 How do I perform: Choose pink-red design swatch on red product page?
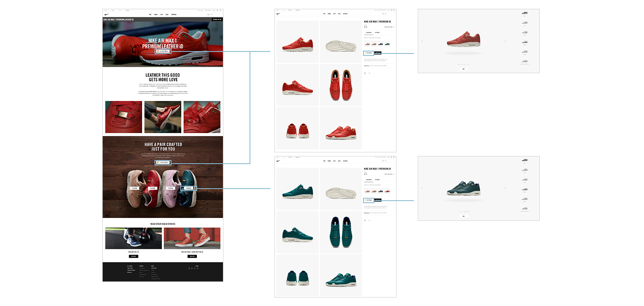click(x=367, y=43)
